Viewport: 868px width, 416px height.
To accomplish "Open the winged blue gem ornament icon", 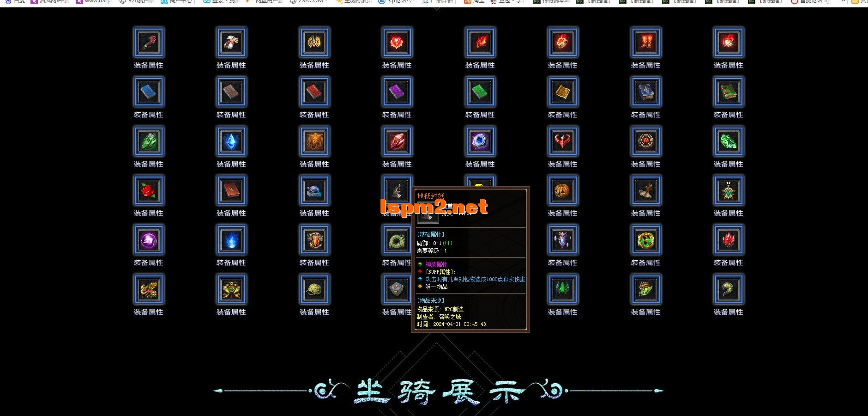I will coord(563,240).
